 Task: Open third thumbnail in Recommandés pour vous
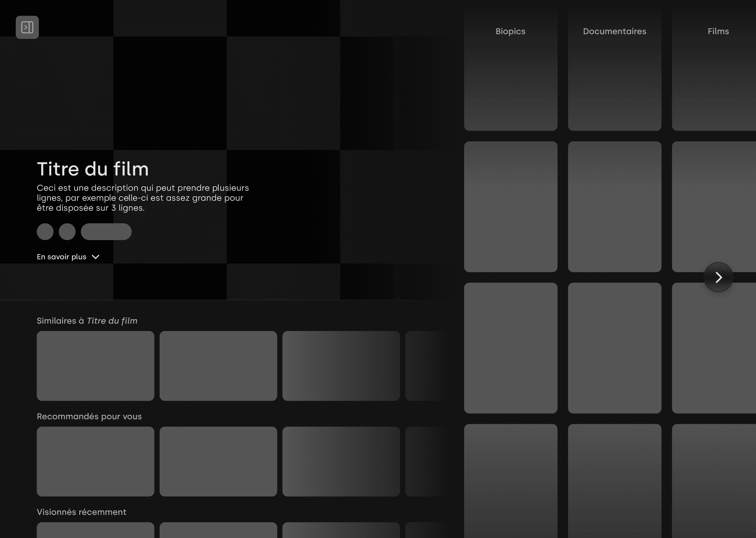(341, 461)
